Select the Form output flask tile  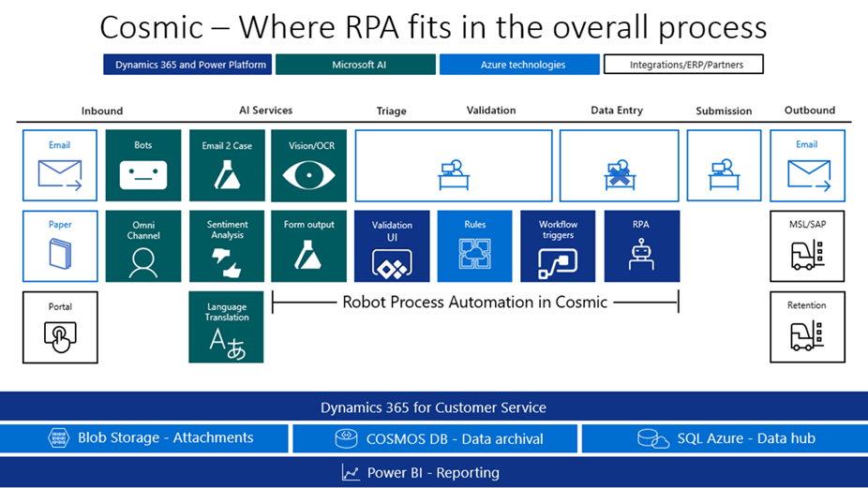[309, 246]
